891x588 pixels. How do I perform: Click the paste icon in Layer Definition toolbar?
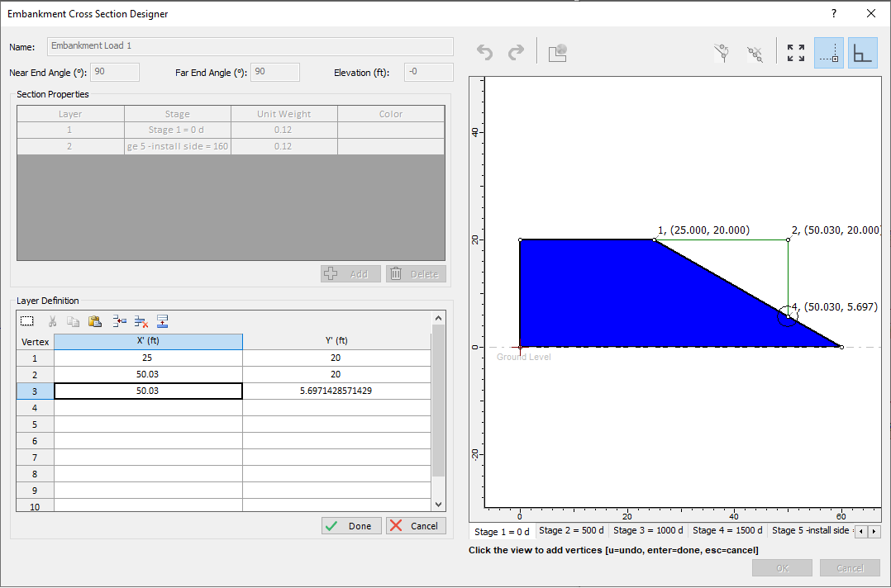(94, 320)
